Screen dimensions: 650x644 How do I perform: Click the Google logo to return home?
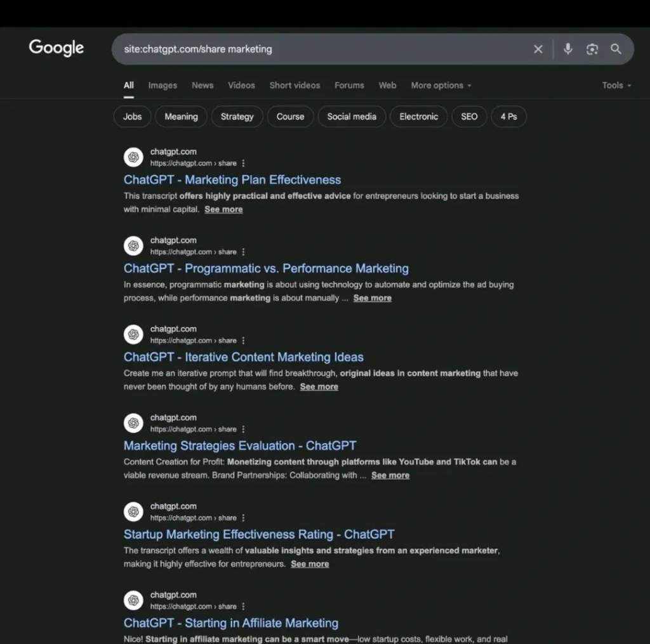click(x=56, y=48)
